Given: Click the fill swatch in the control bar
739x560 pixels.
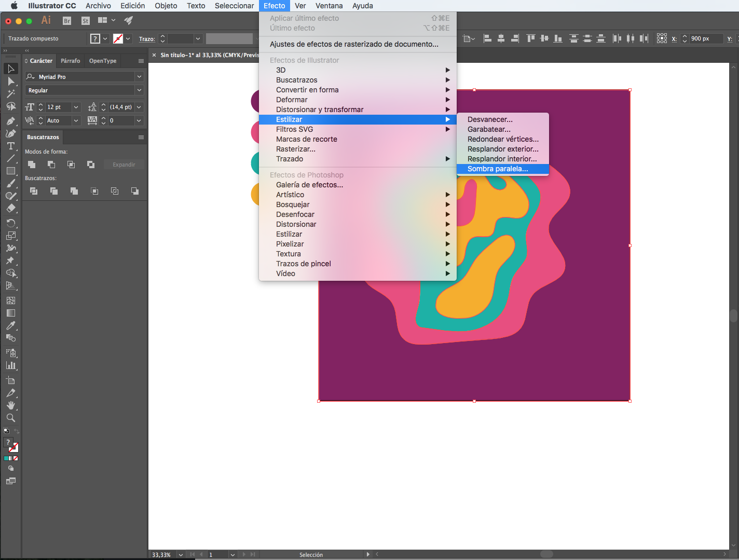Looking at the screenshot, I should click(x=95, y=38).
